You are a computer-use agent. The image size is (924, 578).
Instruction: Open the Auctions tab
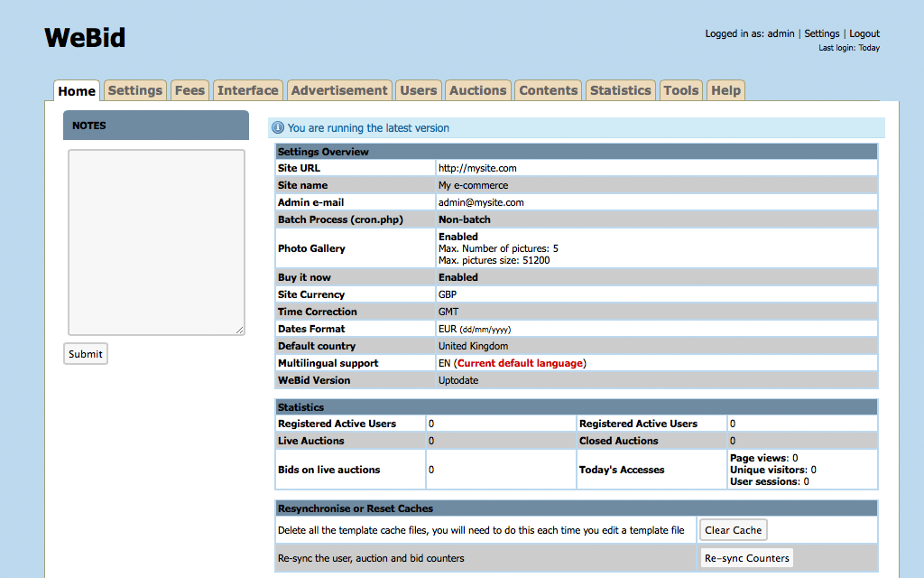pos(477,90)
